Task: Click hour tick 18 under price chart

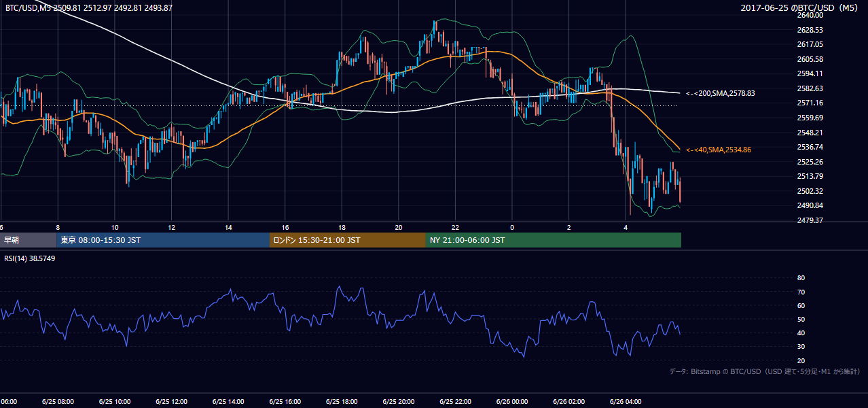Action: (342, 227)
